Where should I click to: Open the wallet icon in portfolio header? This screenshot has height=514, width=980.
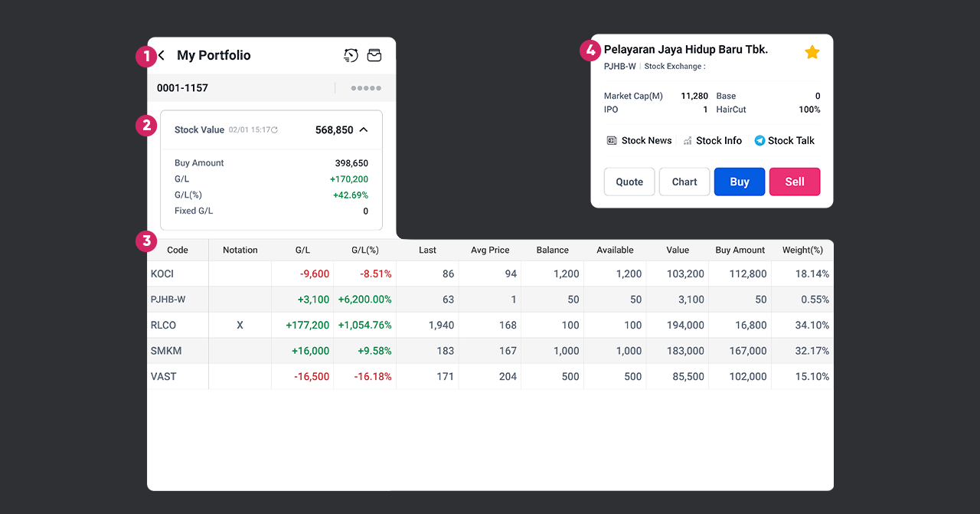tap(374, 55)
